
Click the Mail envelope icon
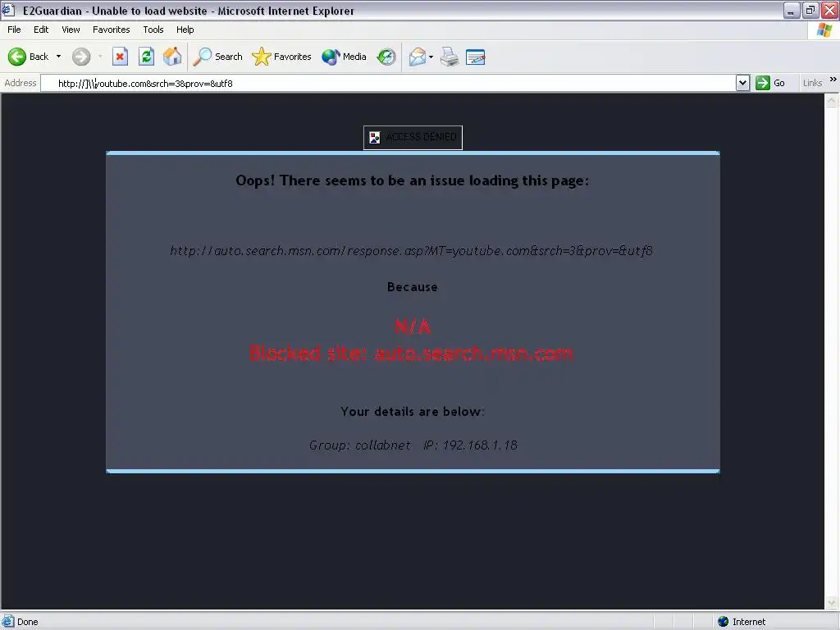tap(417, 57)
